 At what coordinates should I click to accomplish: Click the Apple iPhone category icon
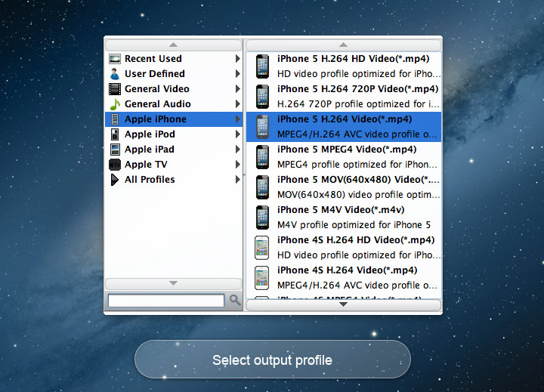point(115,119)
